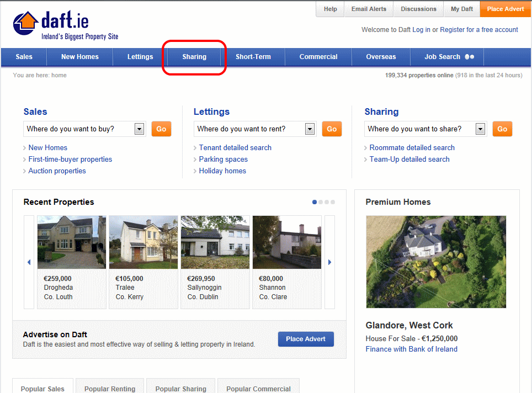532x393 pixels.
Task: Click the €80,000 price text
Action: tap(271, 279)
